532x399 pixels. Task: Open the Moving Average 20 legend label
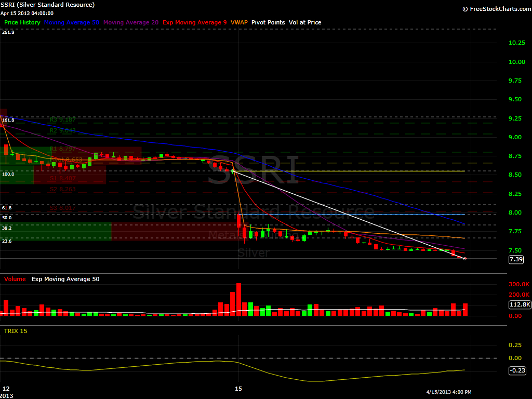coord(131,22)
